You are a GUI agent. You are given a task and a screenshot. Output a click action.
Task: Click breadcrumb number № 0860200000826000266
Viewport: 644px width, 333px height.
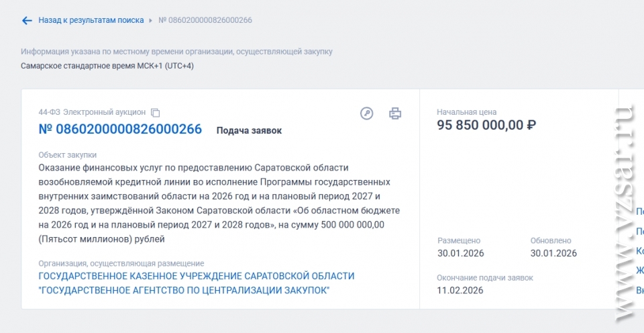click(x=205, y=20)
